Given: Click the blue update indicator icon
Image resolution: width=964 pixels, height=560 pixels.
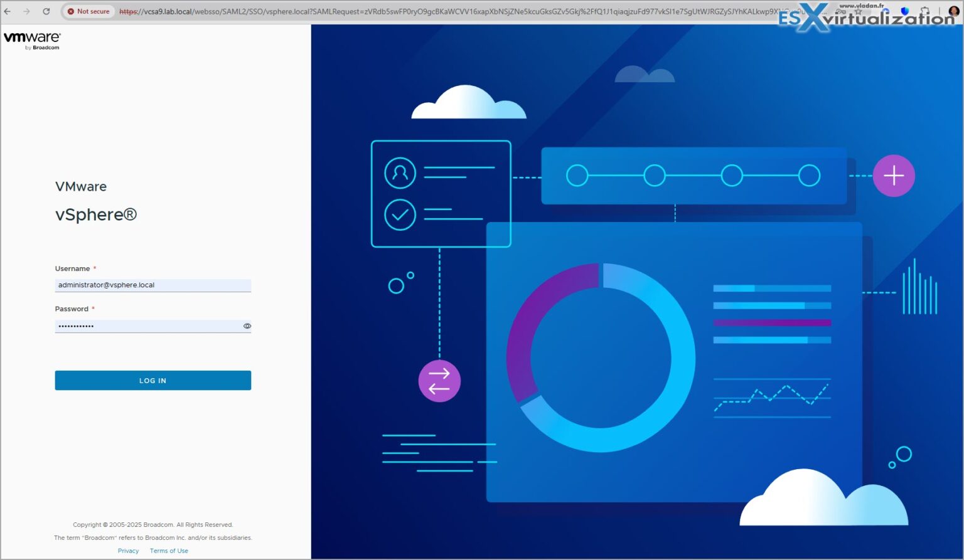Looking at the screenshot, I should (x=886, y=11).
